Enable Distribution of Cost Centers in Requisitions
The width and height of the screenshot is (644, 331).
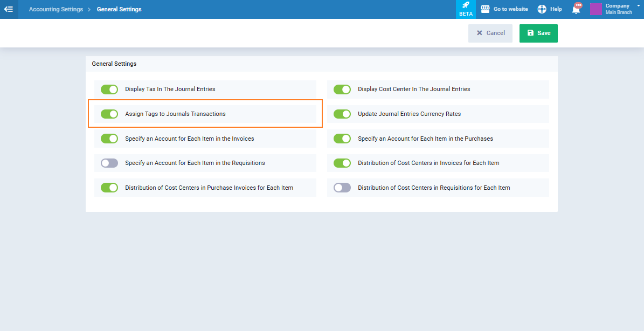click(342, 188)
